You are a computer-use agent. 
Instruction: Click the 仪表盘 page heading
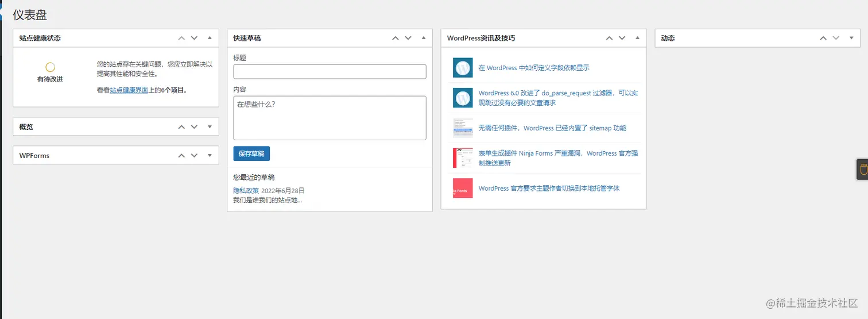click(x=30, y=15)
